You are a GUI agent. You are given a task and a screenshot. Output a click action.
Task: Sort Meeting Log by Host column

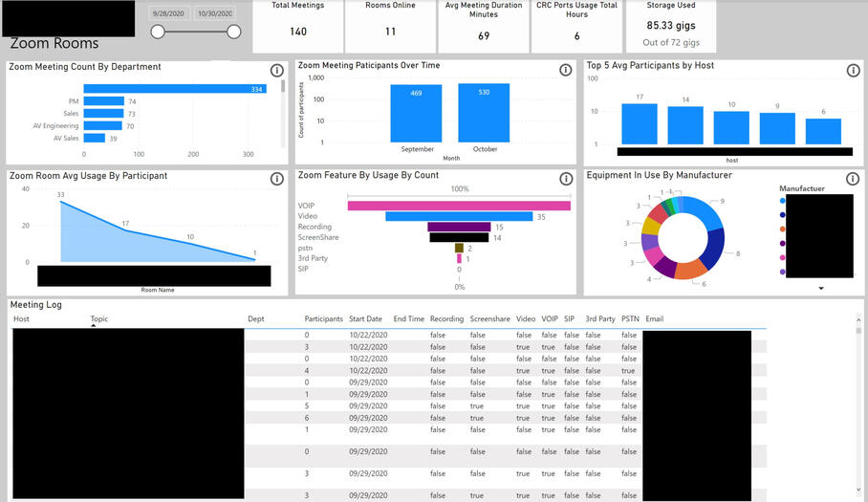click(22, 318)
